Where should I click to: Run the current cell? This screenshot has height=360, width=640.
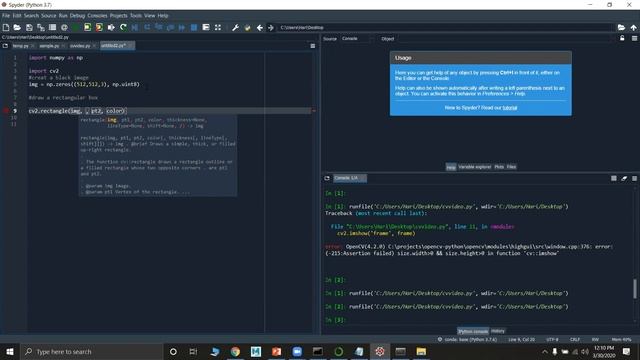click(87, 27)
